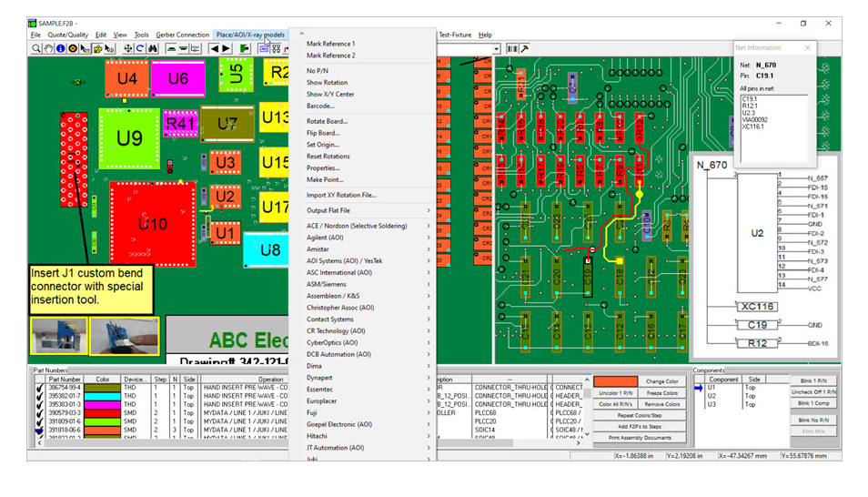Click the barcode toolbar icon
The width and height of the screenshot is (868, 497).
(x=512, y=48)
